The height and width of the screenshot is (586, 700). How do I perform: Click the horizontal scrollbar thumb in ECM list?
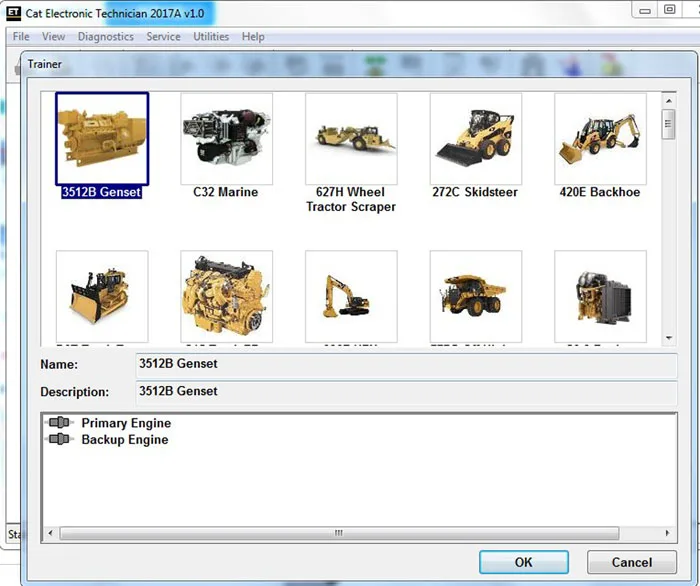pyautogui.click(x=339, y=533)
